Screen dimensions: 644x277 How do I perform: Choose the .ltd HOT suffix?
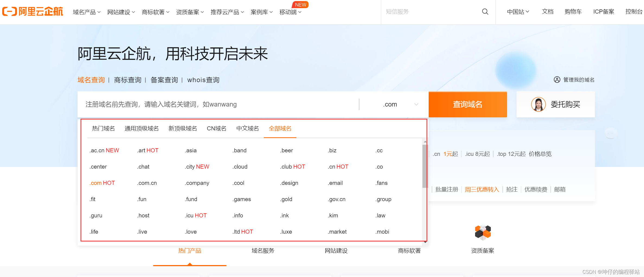[243, 232]
